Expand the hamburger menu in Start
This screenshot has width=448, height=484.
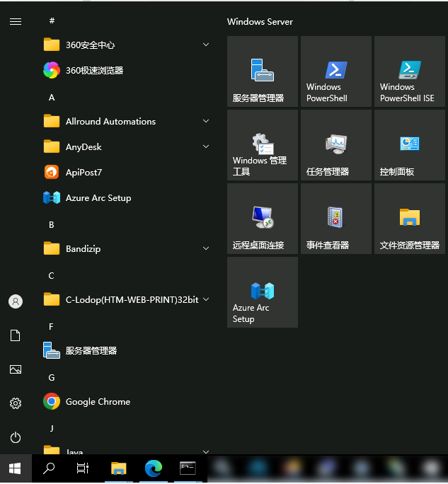(16, 22)
